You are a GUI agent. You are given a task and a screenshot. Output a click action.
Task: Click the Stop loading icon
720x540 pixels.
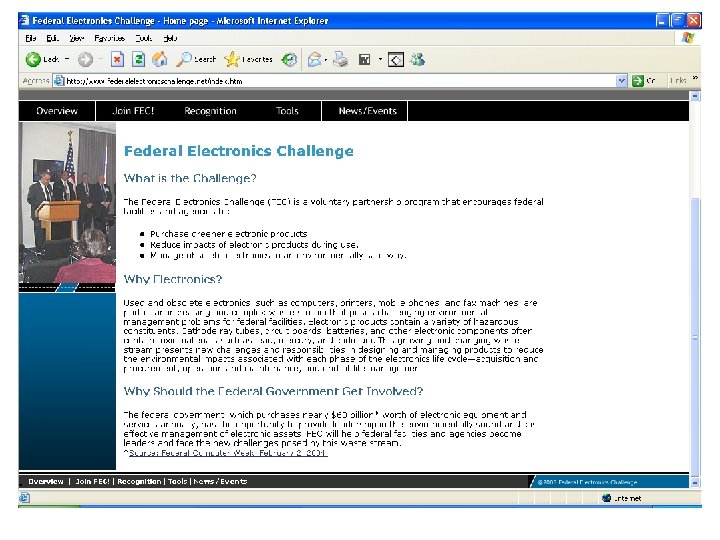click(118, 59)
